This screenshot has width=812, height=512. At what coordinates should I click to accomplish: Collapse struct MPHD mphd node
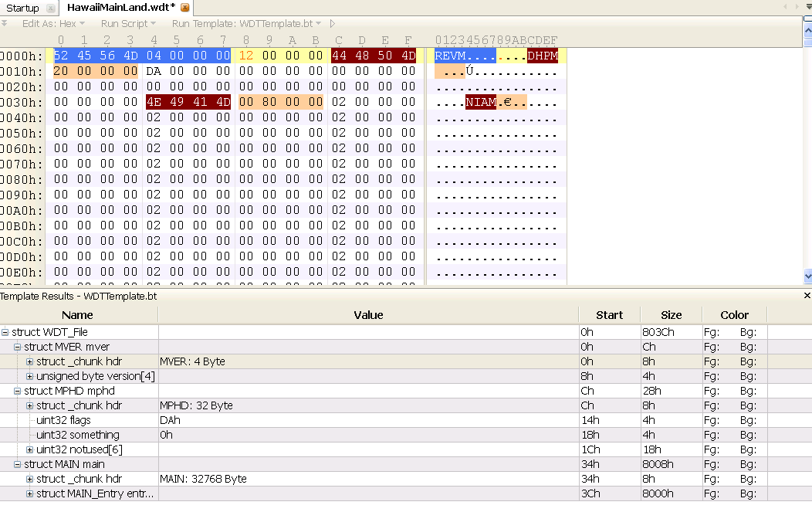(x=17, y=391)
